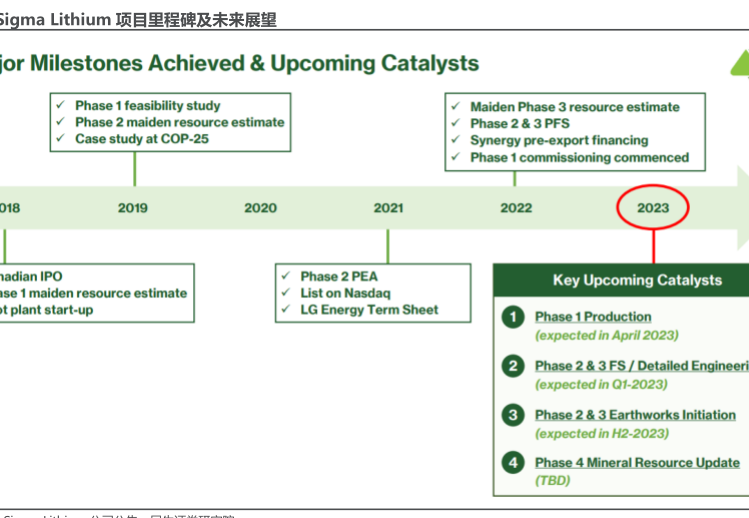The image size is (749, 518).
Task: Click the LG Energy Term Sheet item
Action: 369,310
